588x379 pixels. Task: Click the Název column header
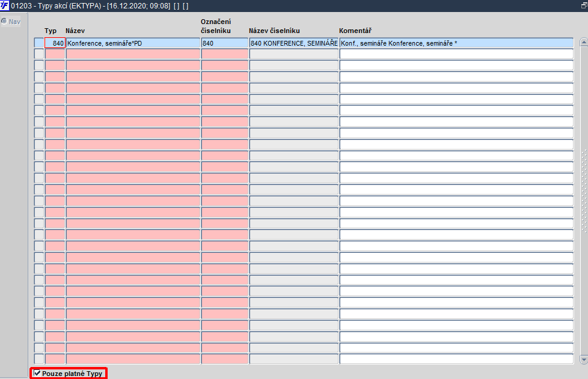tap(75, 31)
